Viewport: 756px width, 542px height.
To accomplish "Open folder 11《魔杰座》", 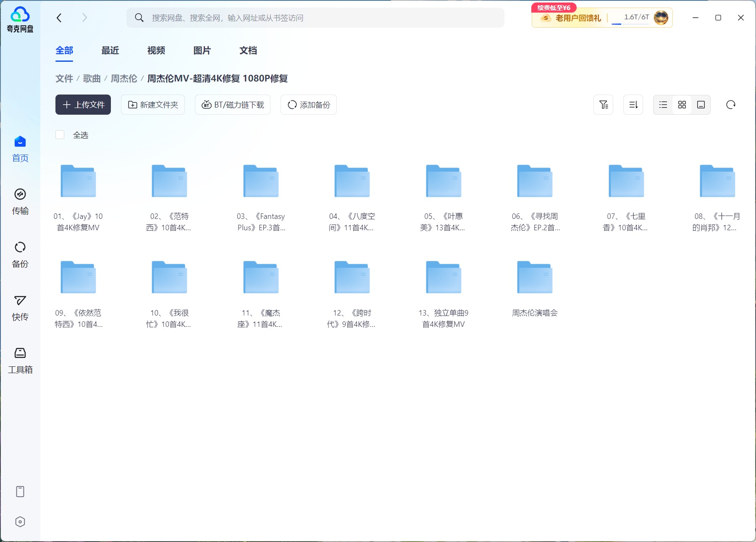I will tap(261, 294).
